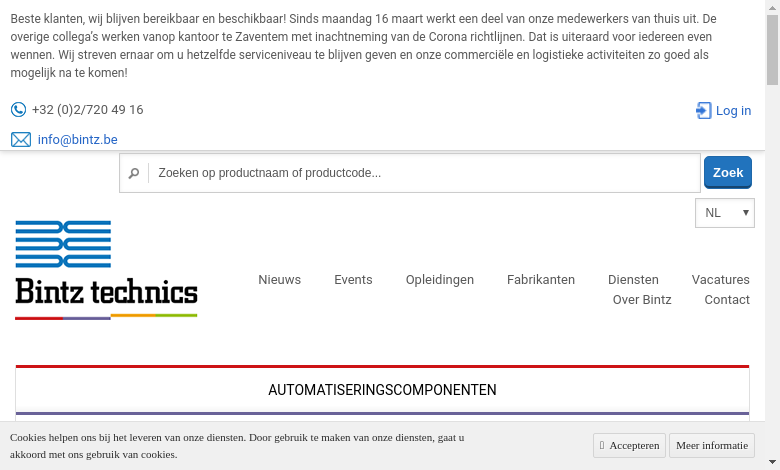The height and width of the screenshot is (470, 780).
Task: Accept cookies with the Accepteren button
Action: 629,445
